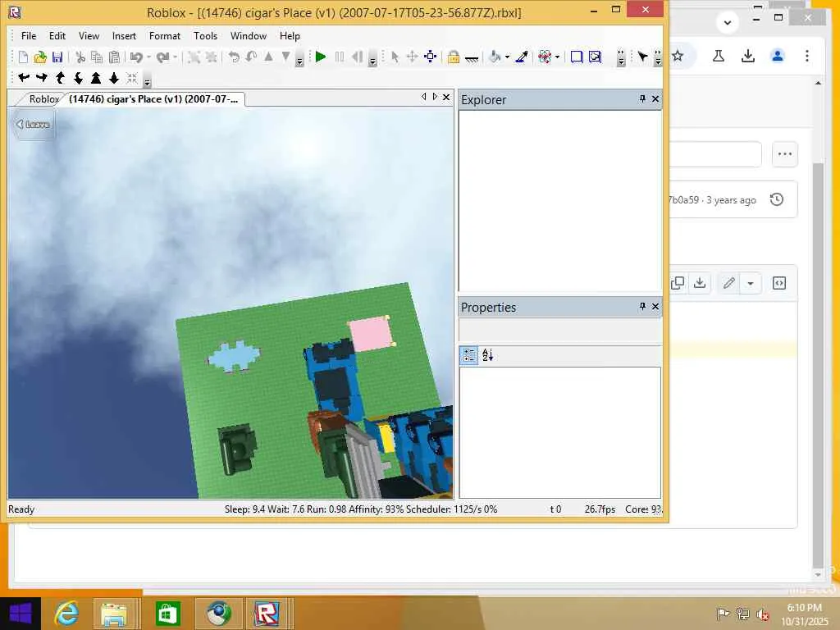
Task: Open File Explorer from the taskbar
Action: [x=114, y=614]
